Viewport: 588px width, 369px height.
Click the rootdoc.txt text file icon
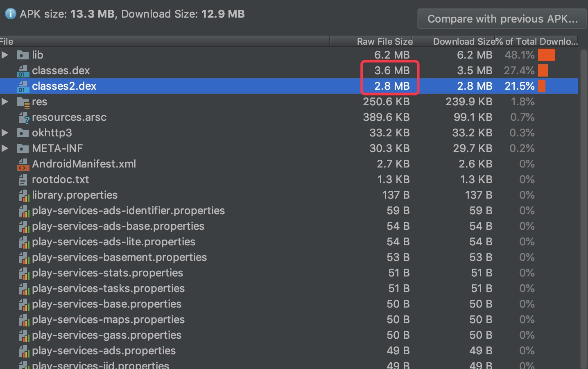[x=23, y=180]
